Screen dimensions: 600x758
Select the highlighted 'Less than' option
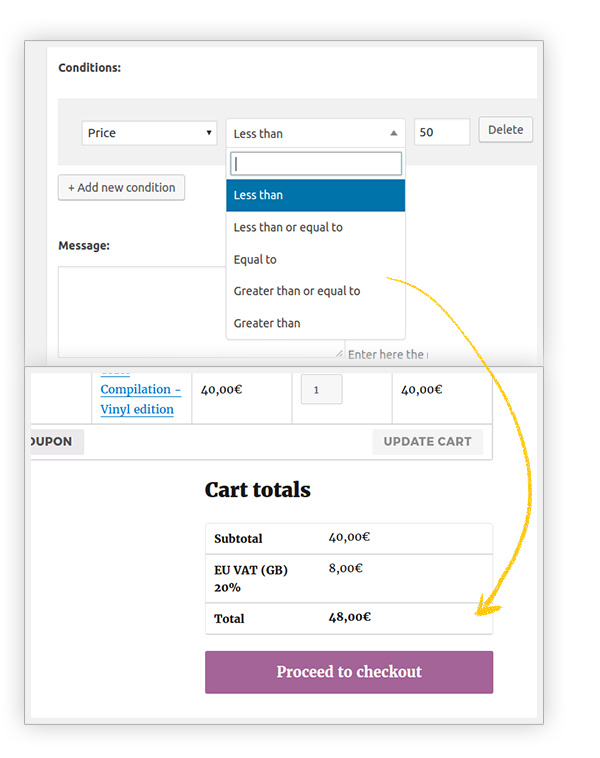click(315, 195)
